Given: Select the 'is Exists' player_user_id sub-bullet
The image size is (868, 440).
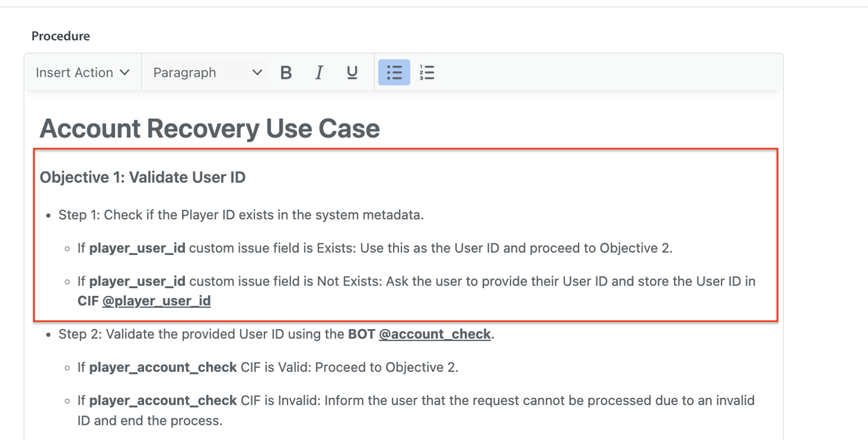Looking at the screenshot, I should 374,248.
